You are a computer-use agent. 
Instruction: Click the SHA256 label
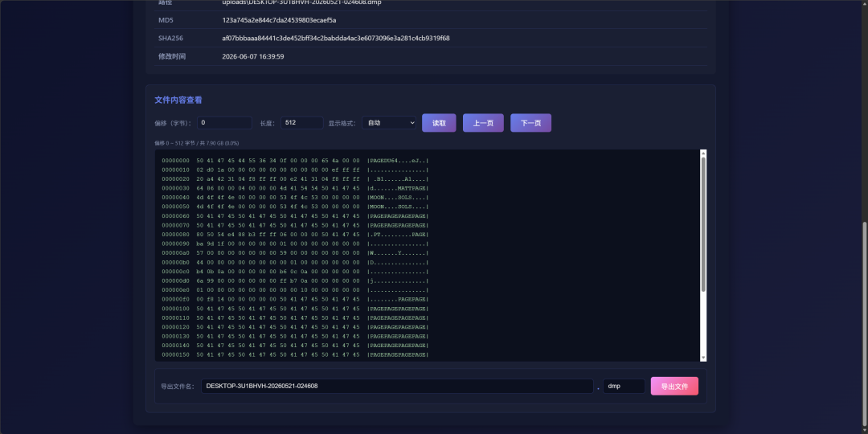pos(170,39)
